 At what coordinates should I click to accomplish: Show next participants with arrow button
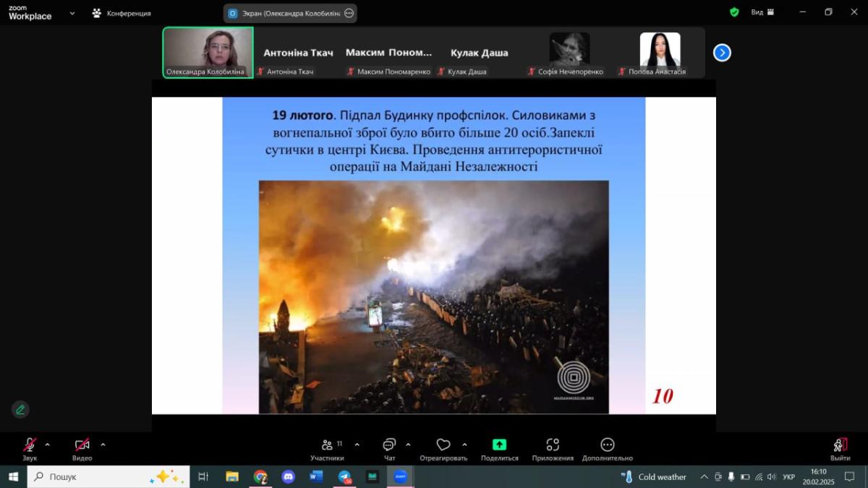722,53
